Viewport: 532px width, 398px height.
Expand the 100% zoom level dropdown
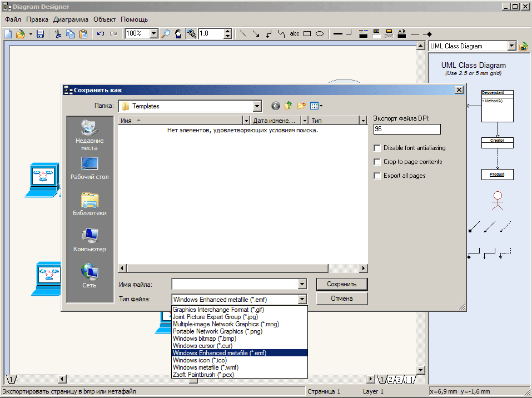[154, 34]
